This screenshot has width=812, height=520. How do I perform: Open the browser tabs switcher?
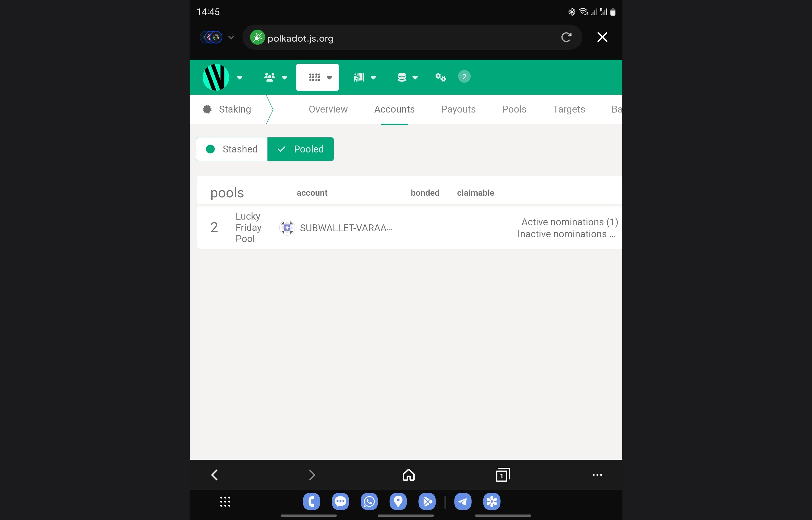pos(502,475)
